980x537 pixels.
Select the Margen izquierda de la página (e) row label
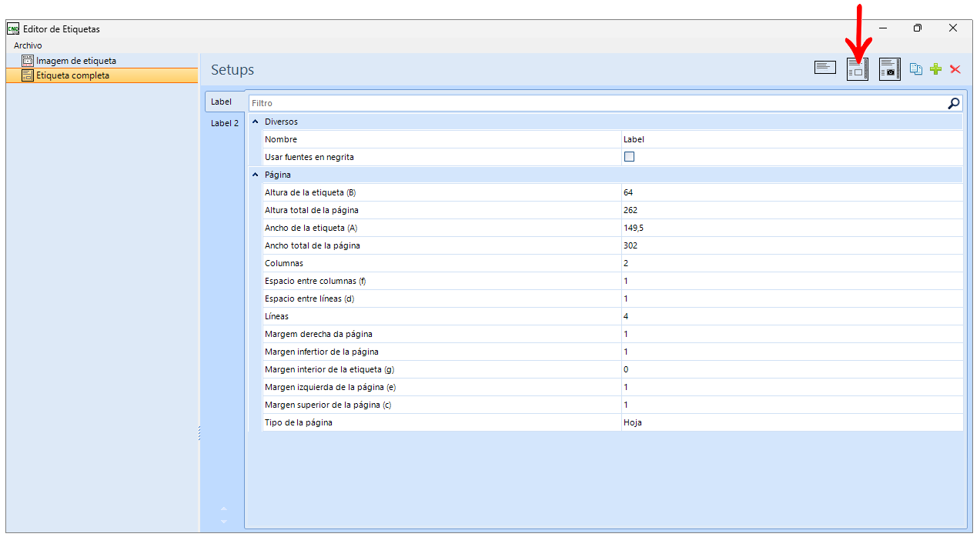[331, 387]
